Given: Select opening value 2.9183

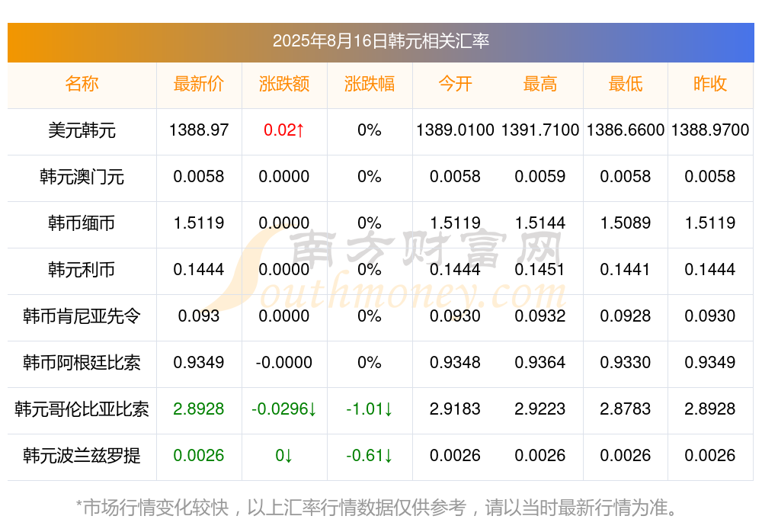Looking at the screenshot, I should [455, 409].
